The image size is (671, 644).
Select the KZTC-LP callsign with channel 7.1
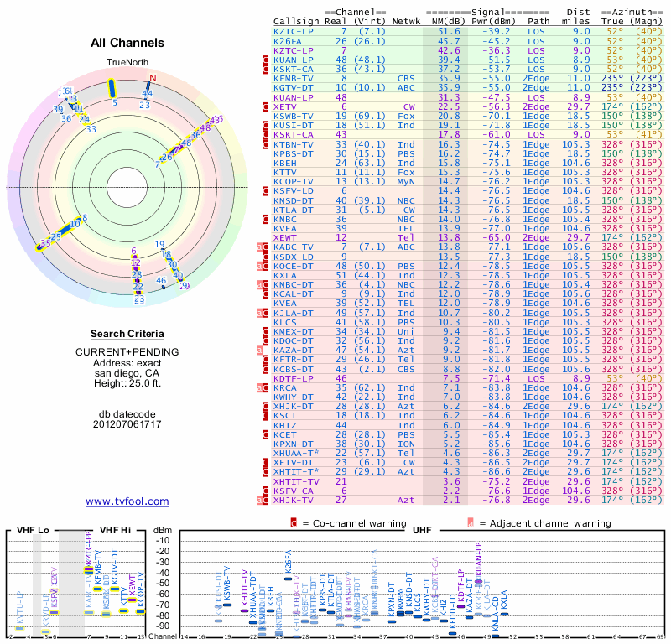293,31
